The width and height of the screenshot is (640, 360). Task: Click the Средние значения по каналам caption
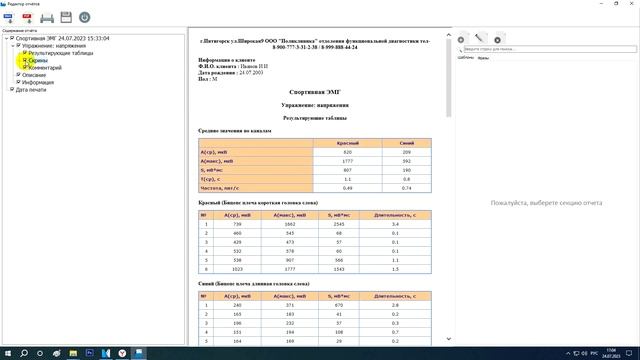point(235,131)
